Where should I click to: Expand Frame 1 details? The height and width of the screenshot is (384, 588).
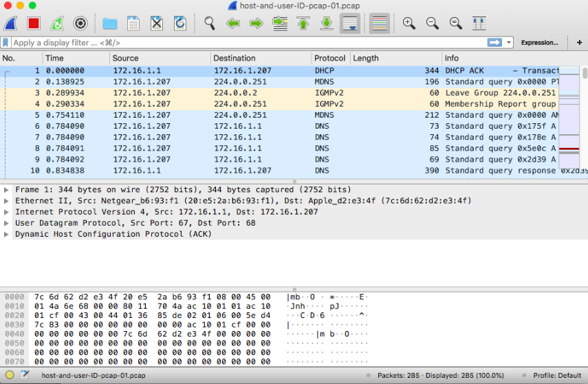(x=6, y=190)
